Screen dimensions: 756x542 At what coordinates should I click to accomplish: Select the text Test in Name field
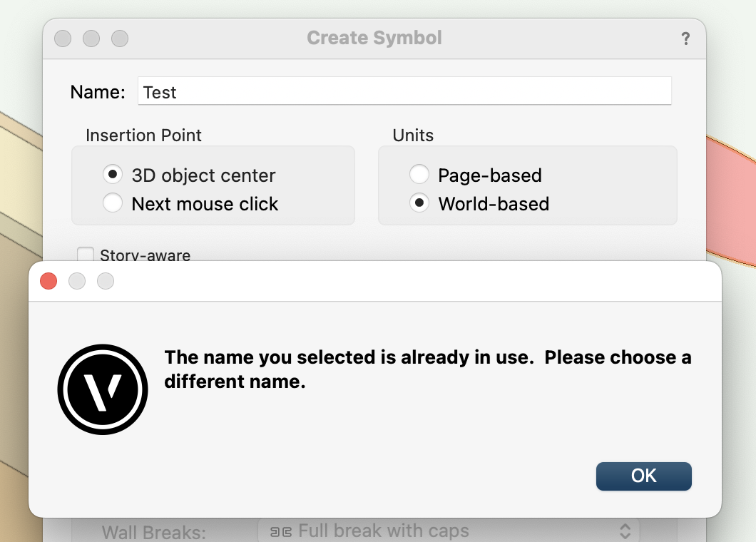160,92
